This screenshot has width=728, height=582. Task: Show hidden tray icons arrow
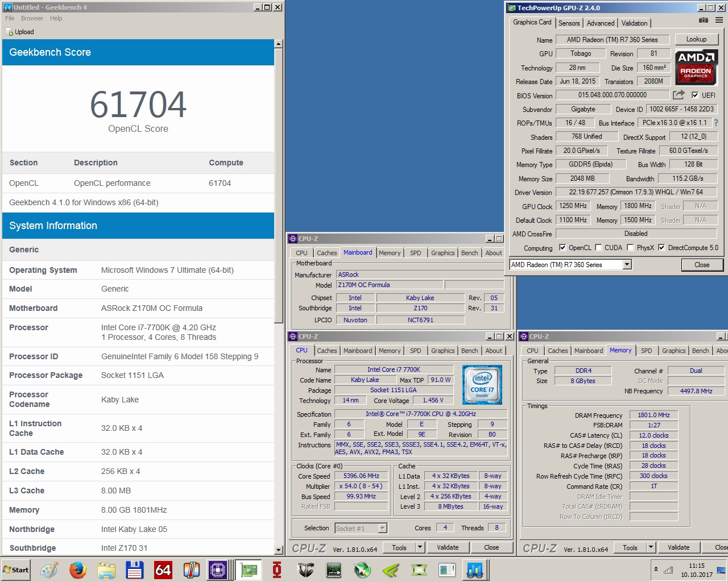pyautogui.click(x=656, y=569)
